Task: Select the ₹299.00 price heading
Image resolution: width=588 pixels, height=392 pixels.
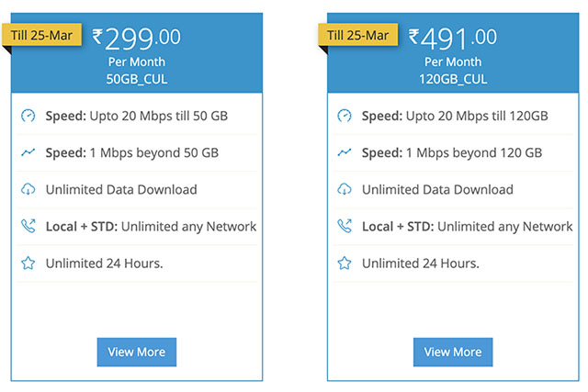Action: click(137, 39)
